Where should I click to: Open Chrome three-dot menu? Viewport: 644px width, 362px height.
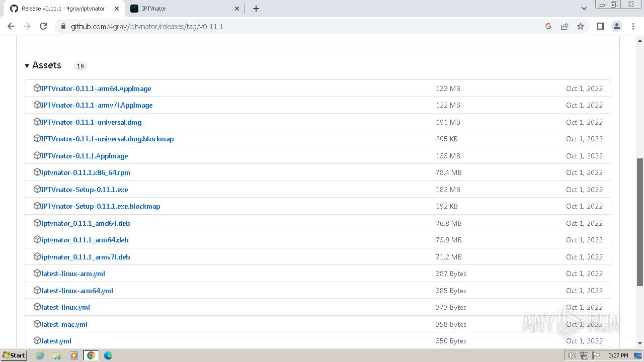(633, 26)
